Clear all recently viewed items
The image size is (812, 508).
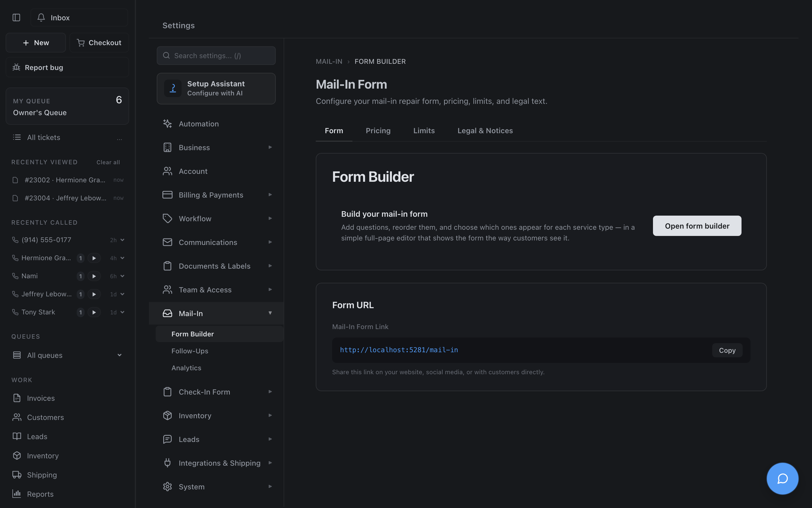[108, 162]
